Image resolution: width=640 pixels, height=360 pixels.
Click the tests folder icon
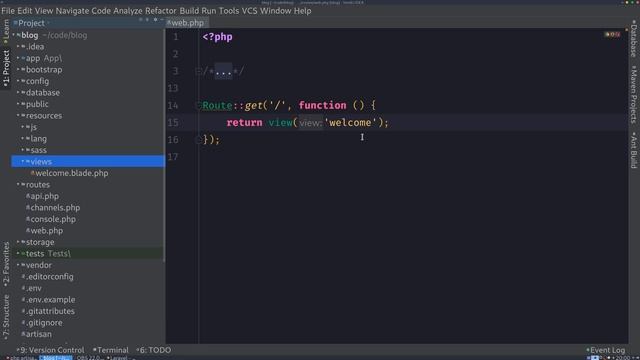click(23, 253)
